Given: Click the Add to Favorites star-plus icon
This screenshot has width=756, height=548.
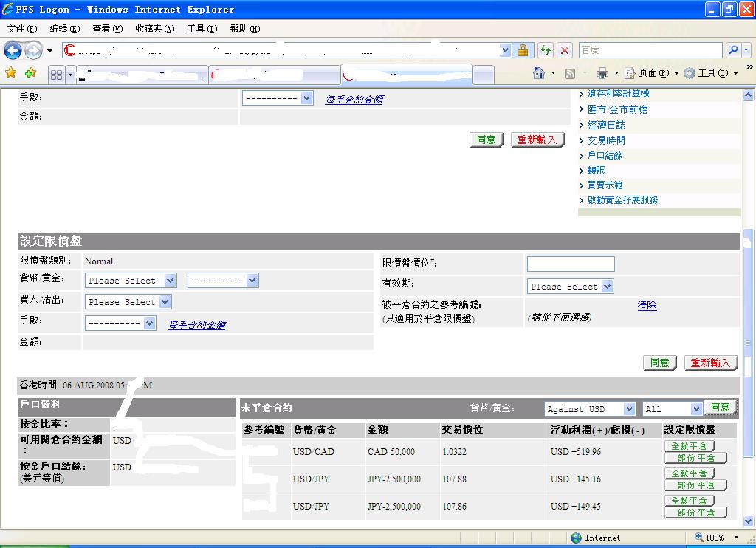Looking at the screenshot, I should (x=30, y=73).
